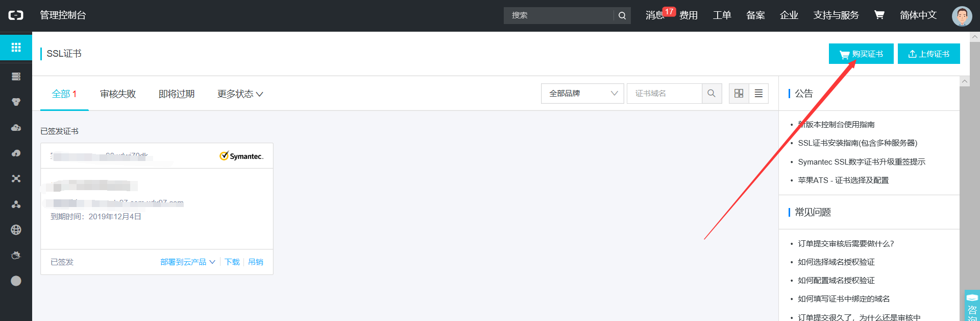
Task: Select the 全部 1 tab
Action: tap(64, 94)
